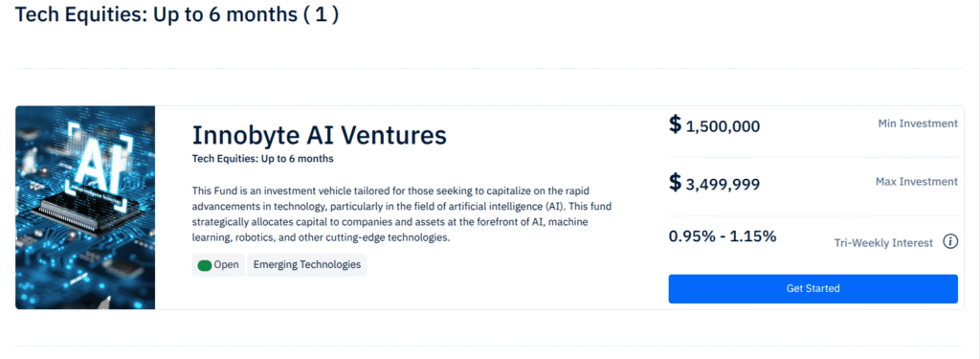Click the count (1) in heading
Image resolution: width=980 pixels, height=359 pixels.
[x=322, y=13]
